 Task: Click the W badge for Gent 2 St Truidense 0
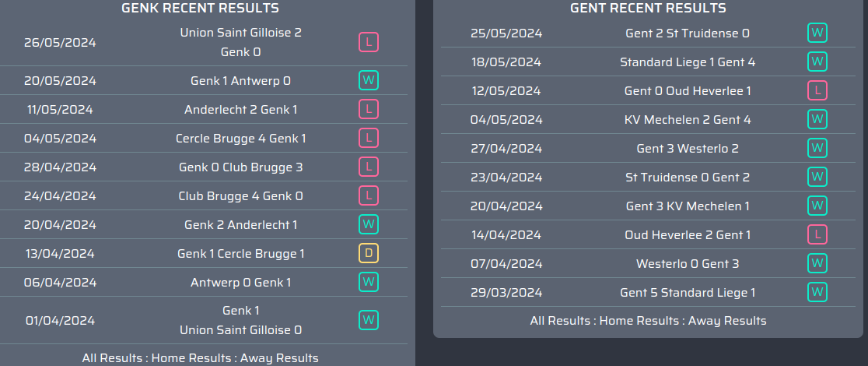(x=817, y=33)
